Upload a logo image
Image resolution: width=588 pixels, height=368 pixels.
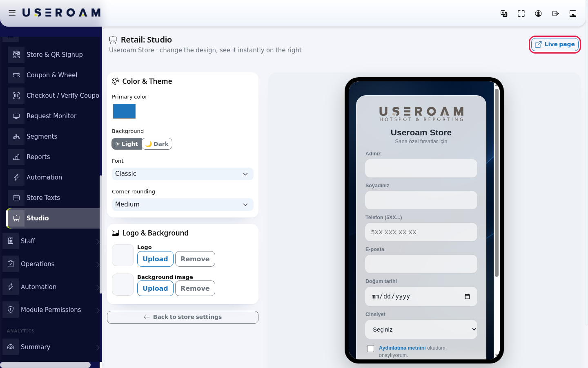pyautogui.click(x=155, y=259)
